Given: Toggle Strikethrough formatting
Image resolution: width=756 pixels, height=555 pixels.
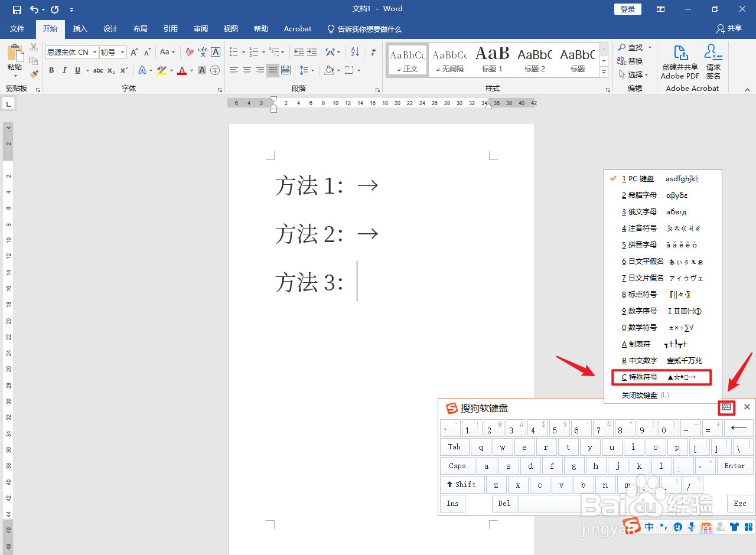Looking at the screenshot, I should [x=97, y=70].
